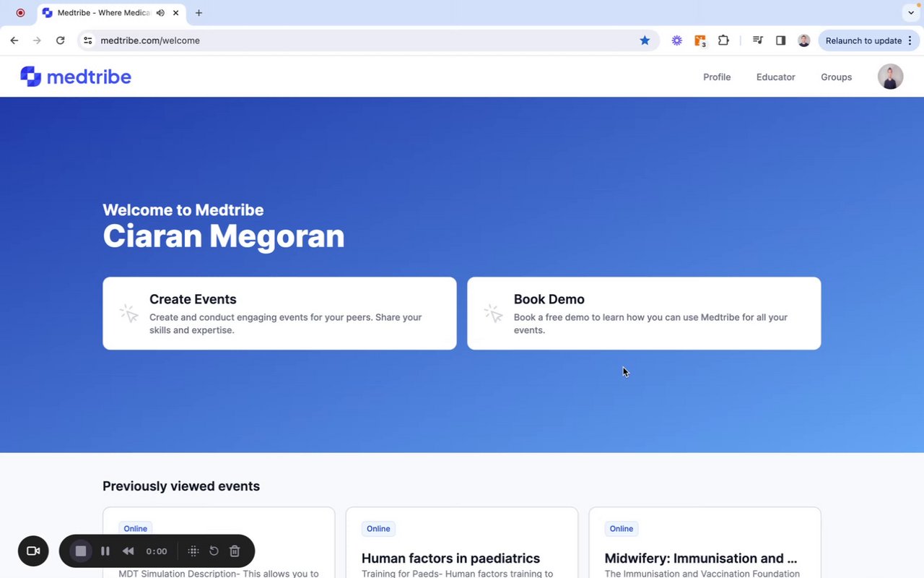924x578 pixels.
Task: Select the Medtribe browser tab
Action: click(x=112, y=13)
